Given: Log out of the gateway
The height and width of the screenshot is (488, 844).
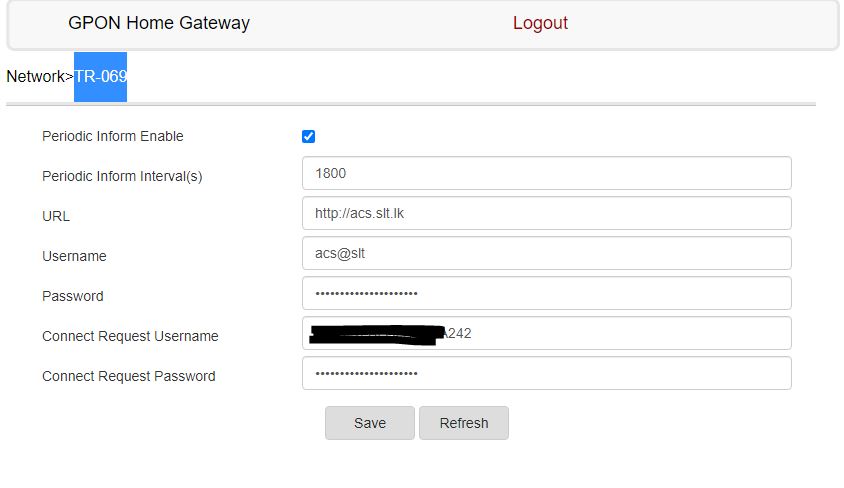Looking at the screenshot, I should coord(540,23).
